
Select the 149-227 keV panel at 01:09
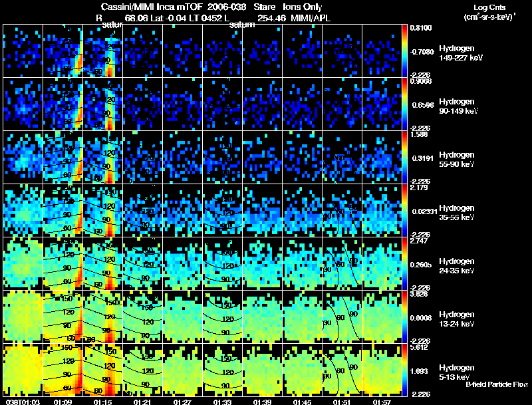[x=63, y=51]
